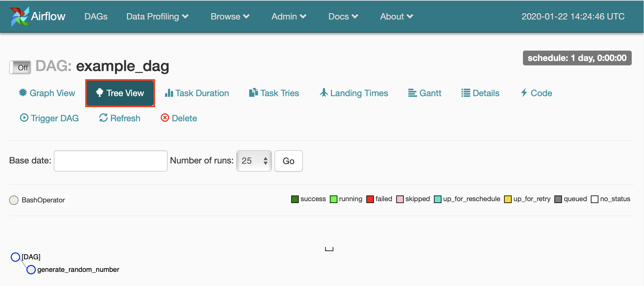
Task: Select the Task Duration view
Action: (x=197, y=93)
